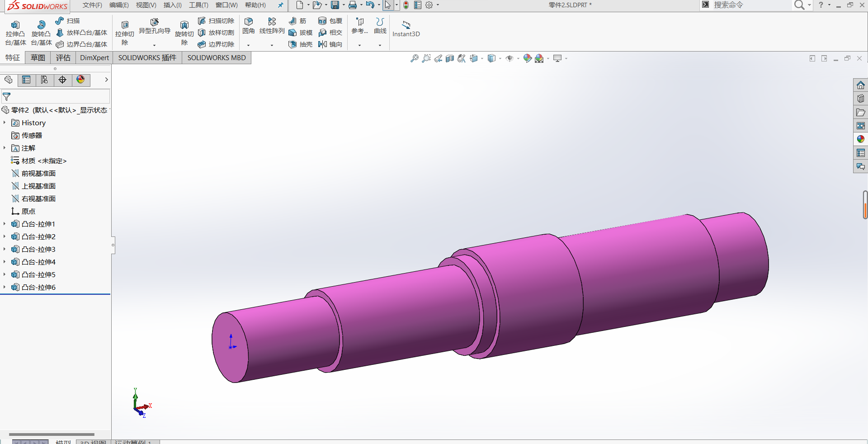868x444 pixels.
Task: Select 材质 <未指定> material entry
Action: pos(44,161)
